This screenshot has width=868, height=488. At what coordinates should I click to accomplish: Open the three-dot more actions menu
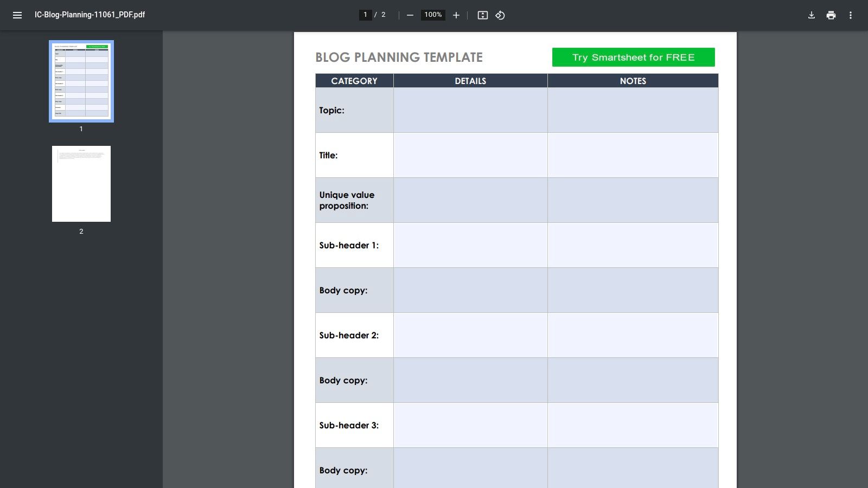click(851, 15)
